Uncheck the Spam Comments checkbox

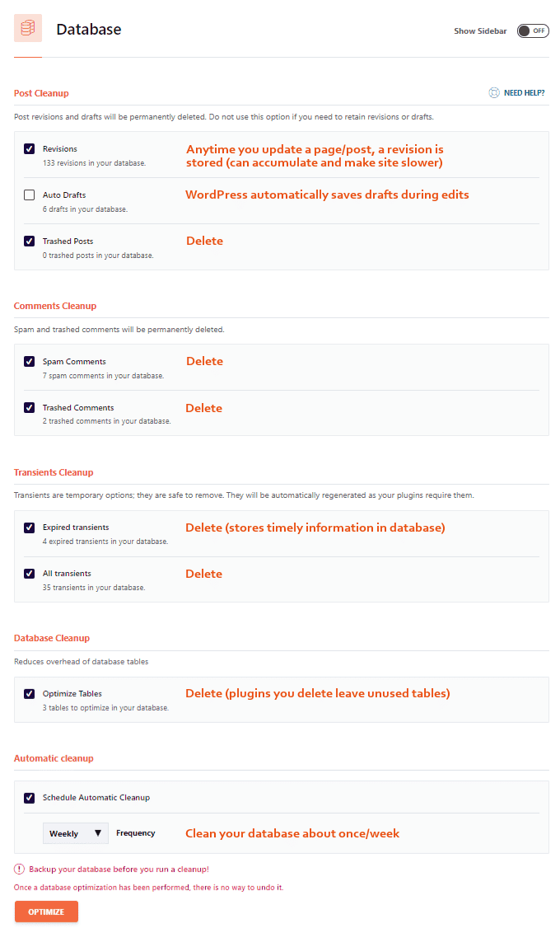point(30,362)
